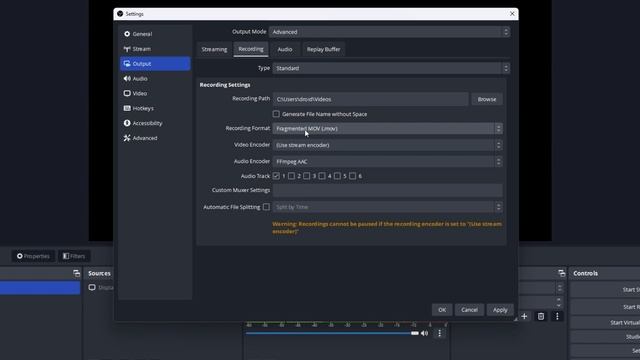Image resolution: width=640 pixels, height=360 pixels.
Task: Pop out the dock left of Controls
Action: (x=562, y=273)
